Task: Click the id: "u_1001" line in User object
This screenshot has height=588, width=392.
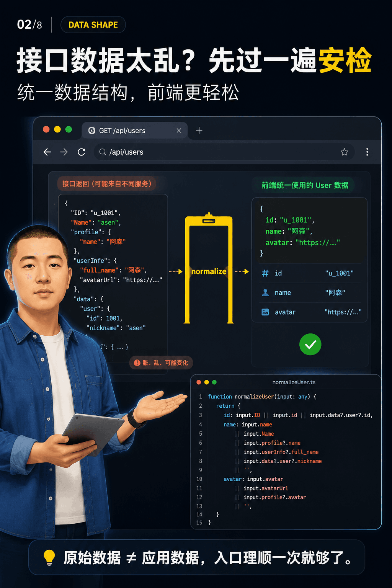Action: click(290, 220)
